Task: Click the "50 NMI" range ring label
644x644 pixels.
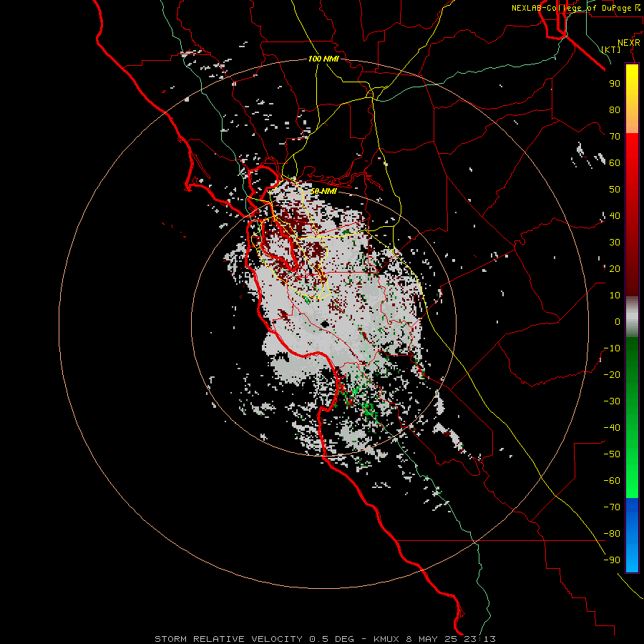Action: pyautogui.click(x=323, y=191)
